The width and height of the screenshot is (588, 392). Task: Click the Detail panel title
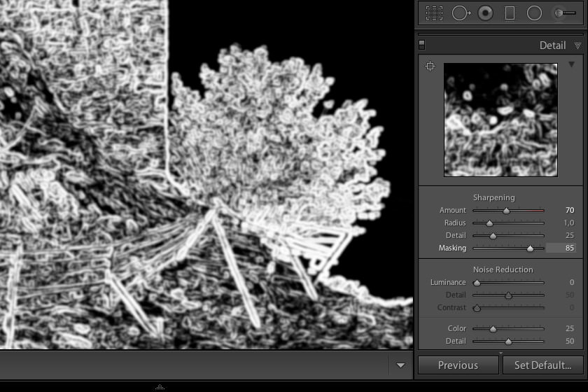[x=552, y=45]
